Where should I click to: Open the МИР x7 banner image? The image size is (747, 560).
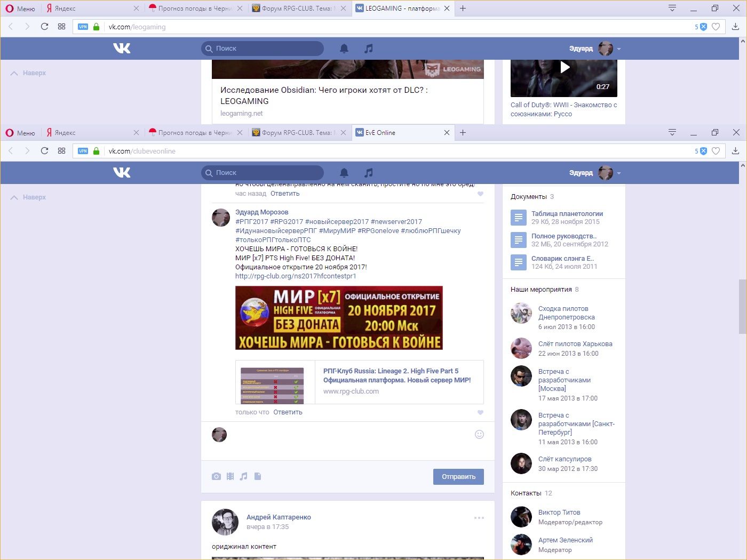(339, 318)
